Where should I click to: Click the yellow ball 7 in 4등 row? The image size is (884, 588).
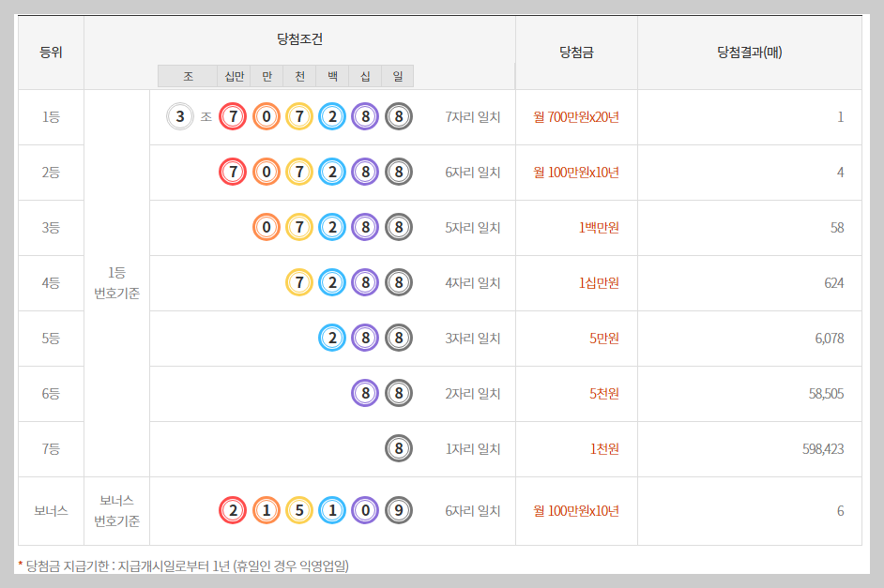pyautogui.click(x=299, y=282)
